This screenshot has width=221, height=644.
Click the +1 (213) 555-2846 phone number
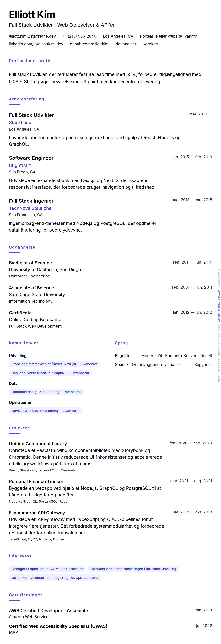pyautogui.click(x=79, y=36)
